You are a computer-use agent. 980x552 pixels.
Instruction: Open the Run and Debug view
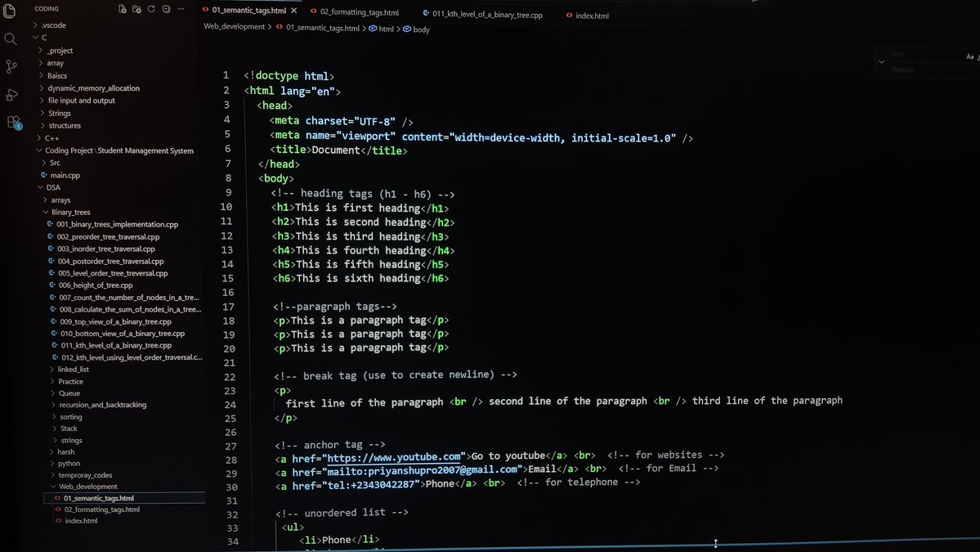point(12,94)
